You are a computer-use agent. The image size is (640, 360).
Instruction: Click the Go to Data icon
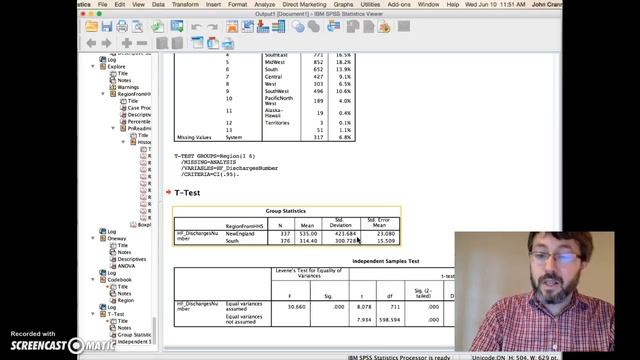pyautogui.click(x=232, y=27)
